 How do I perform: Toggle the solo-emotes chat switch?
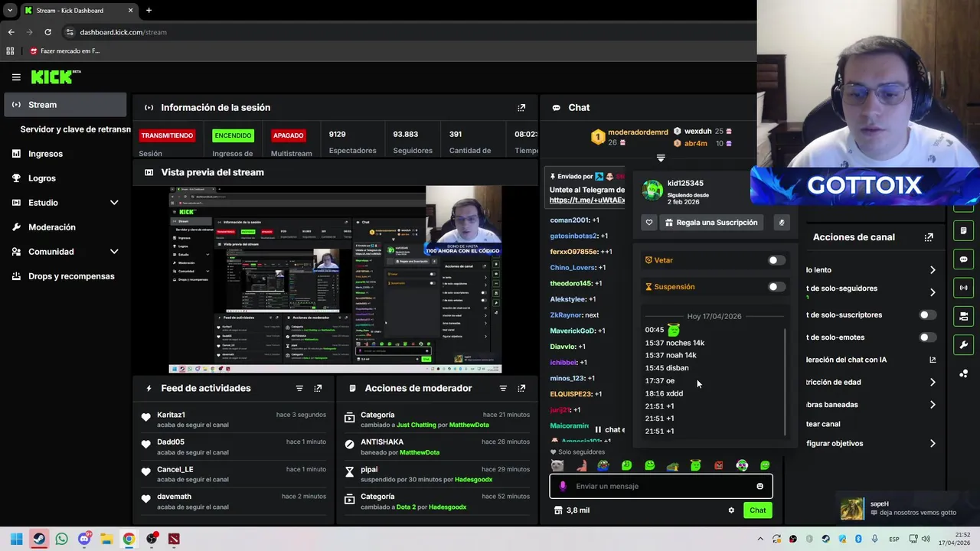[927, 337]
